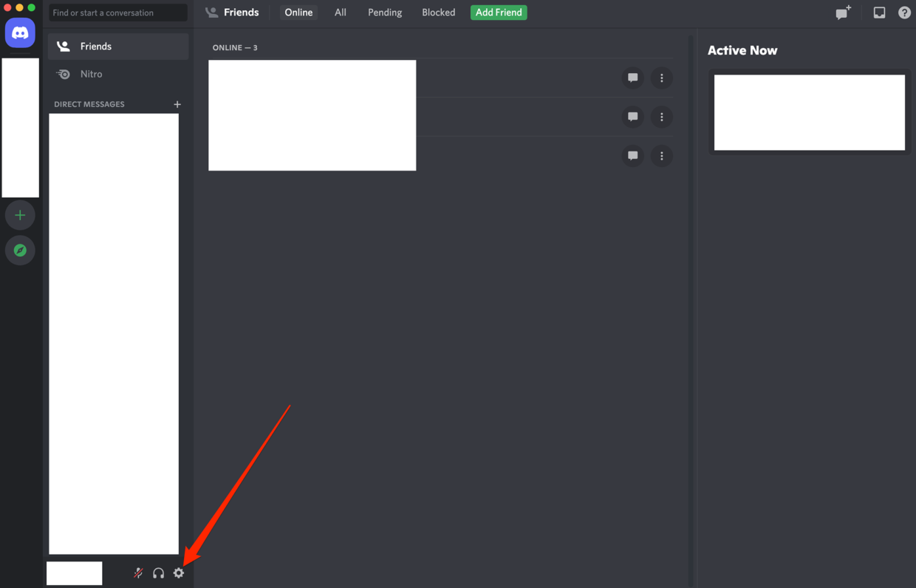
Task: Click the plus to create a DM
Action: (177, 104)
